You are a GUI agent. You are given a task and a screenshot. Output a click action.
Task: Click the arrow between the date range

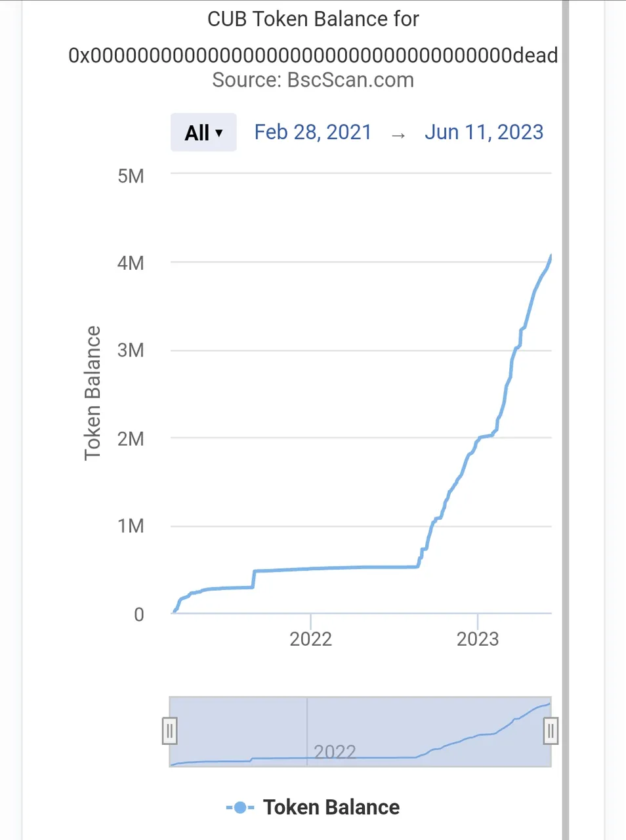398,135
